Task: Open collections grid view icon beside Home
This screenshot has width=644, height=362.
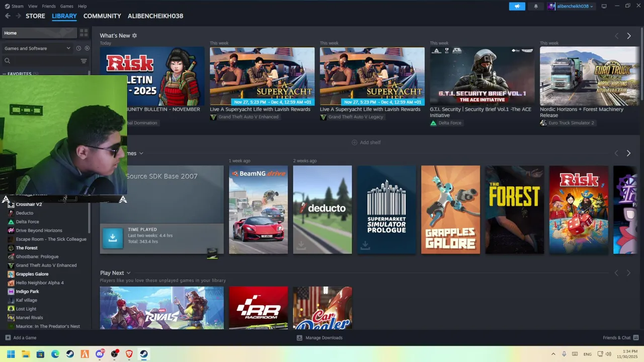Action: tap(84, 33)
